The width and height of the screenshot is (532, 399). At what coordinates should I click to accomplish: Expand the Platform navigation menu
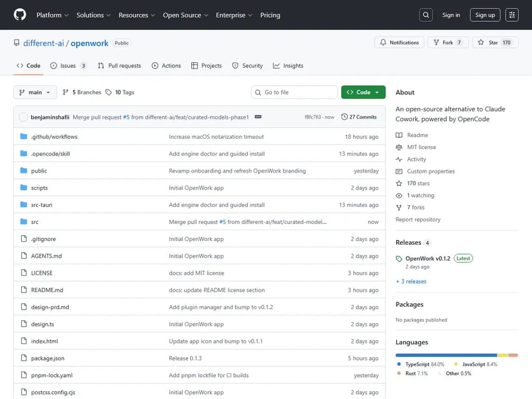(x=52, y=15)
